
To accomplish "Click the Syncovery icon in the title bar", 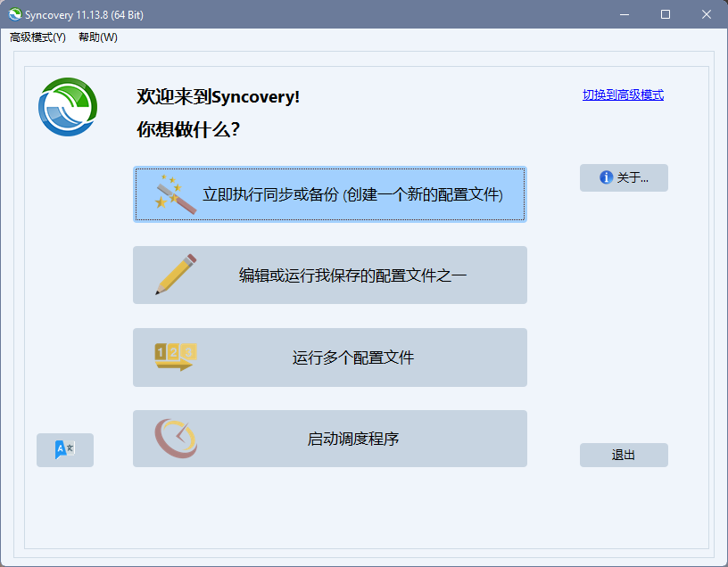I will [x=14, y=14].
